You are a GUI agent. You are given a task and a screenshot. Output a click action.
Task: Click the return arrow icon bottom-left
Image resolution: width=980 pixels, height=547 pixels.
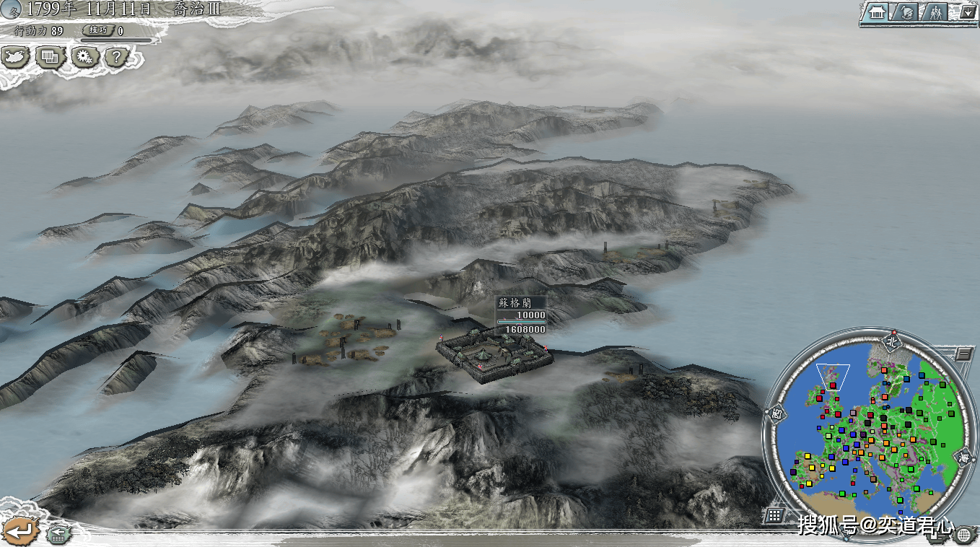(21, 530)
